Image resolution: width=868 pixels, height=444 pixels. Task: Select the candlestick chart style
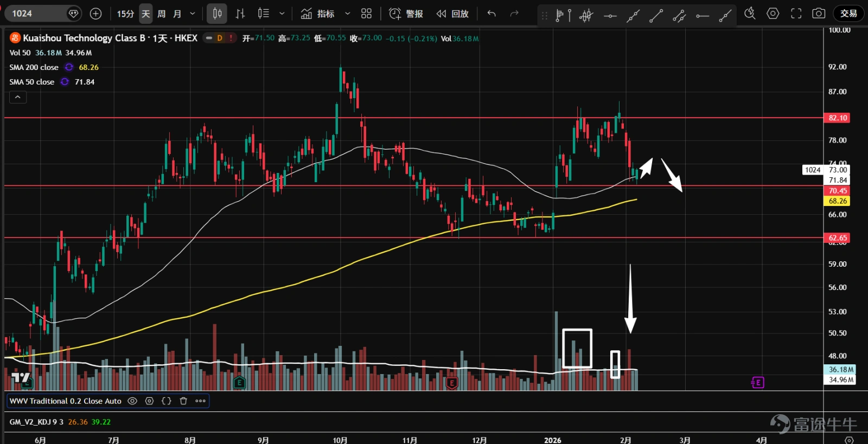217,14
